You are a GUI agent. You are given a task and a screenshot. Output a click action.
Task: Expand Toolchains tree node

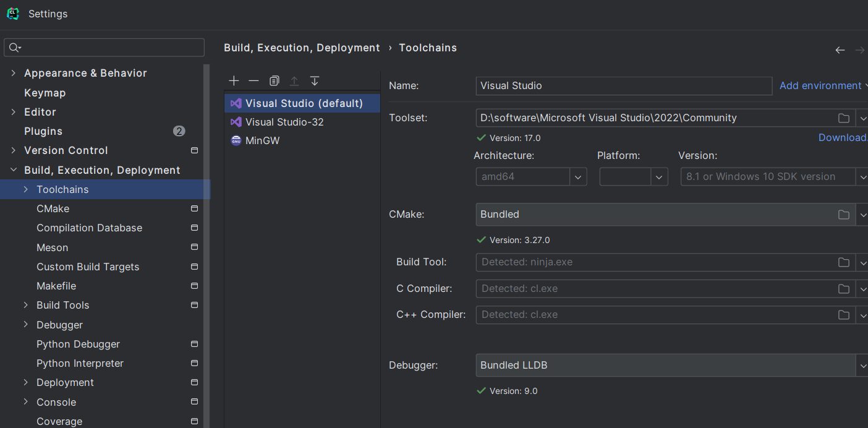coord(26,189)
